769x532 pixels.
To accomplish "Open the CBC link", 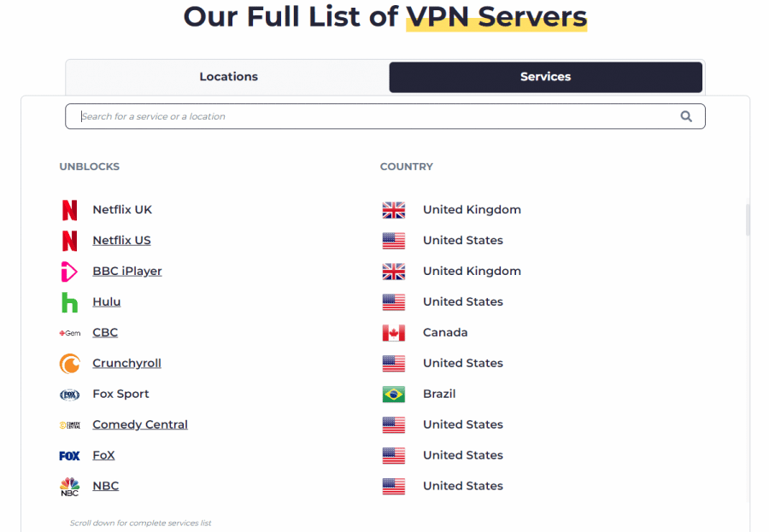I will coord(105,332).
